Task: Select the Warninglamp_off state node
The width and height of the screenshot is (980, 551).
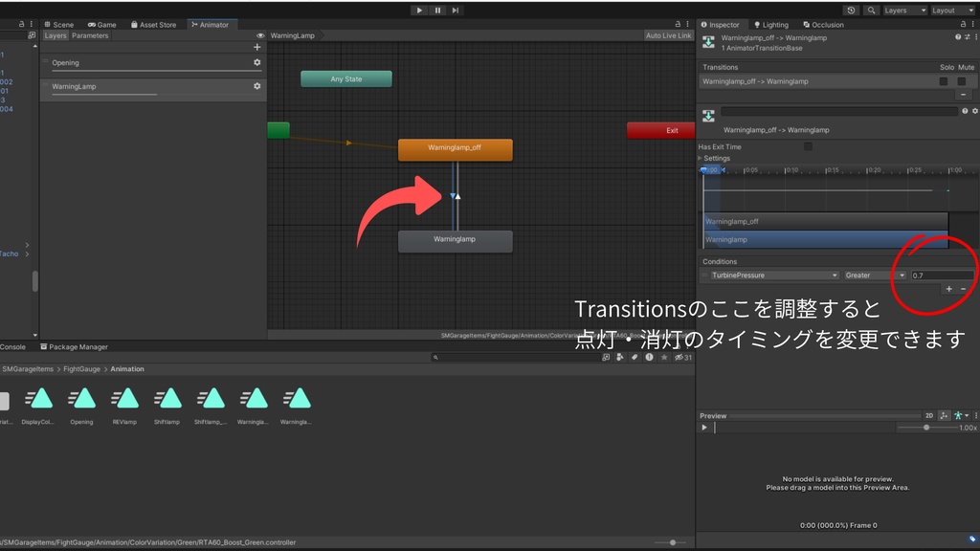Action: click(455, 150)
